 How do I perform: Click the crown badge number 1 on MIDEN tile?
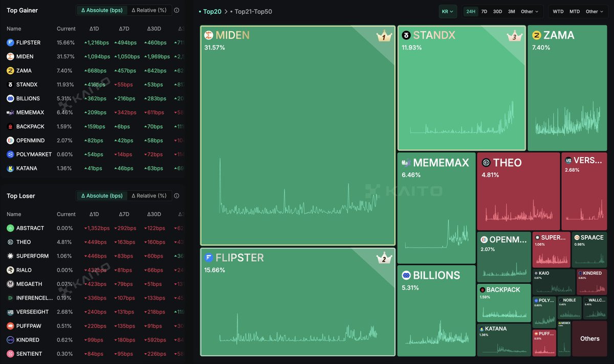pos(384,36)
